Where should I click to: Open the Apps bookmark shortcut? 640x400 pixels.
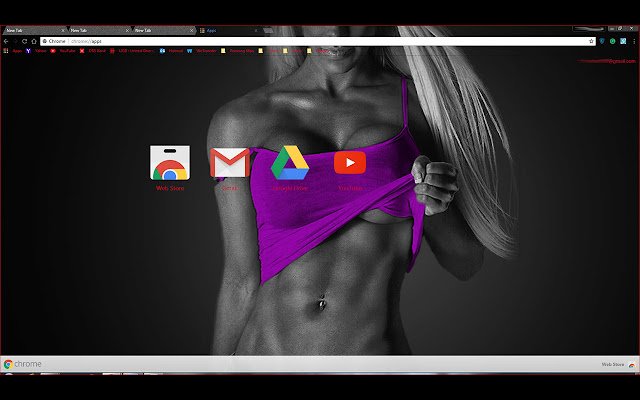pyautogui.click(x=13, y=51)
